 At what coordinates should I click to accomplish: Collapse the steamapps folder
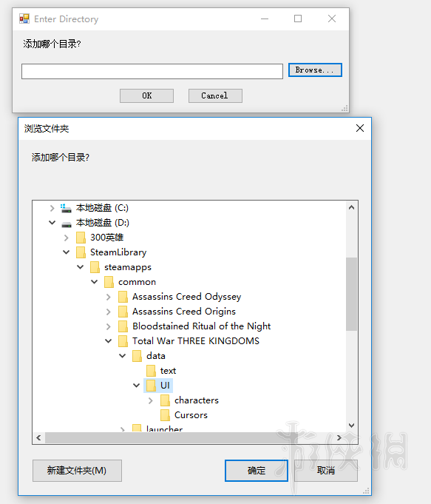(81, 267)
